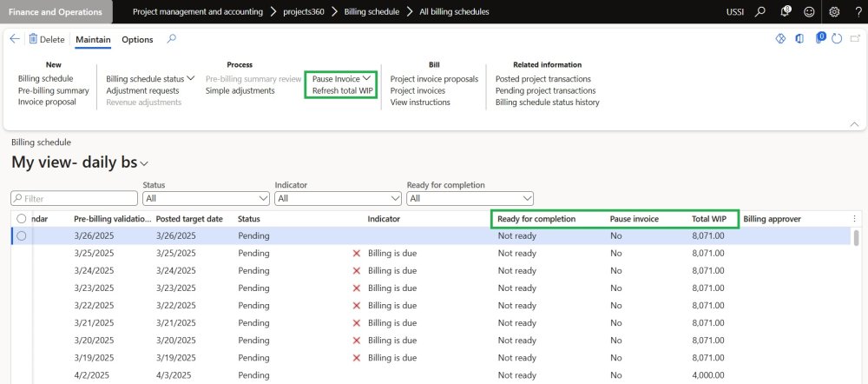Image resolution: width=868 pixels, height=384 pixels.
Task: Click the notifications bell icon
Action: 785,12
